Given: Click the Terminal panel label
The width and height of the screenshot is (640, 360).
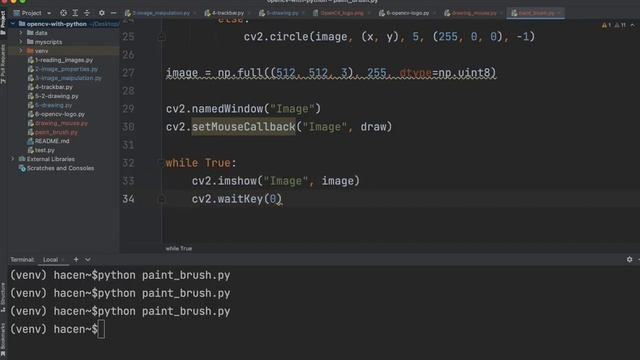Looking at the screenshot, I should [22, 260].
